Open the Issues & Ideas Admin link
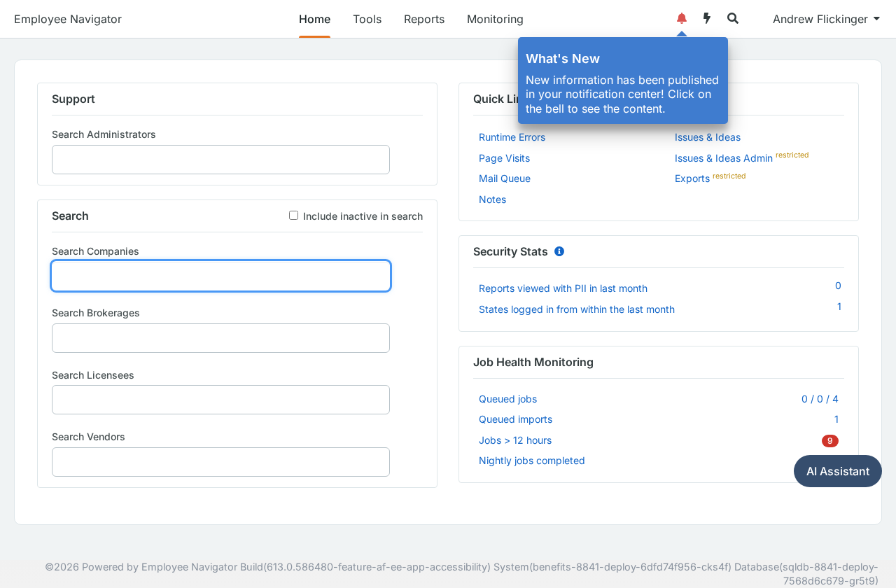This screenshot has height=588, width=896. point(724,158)
